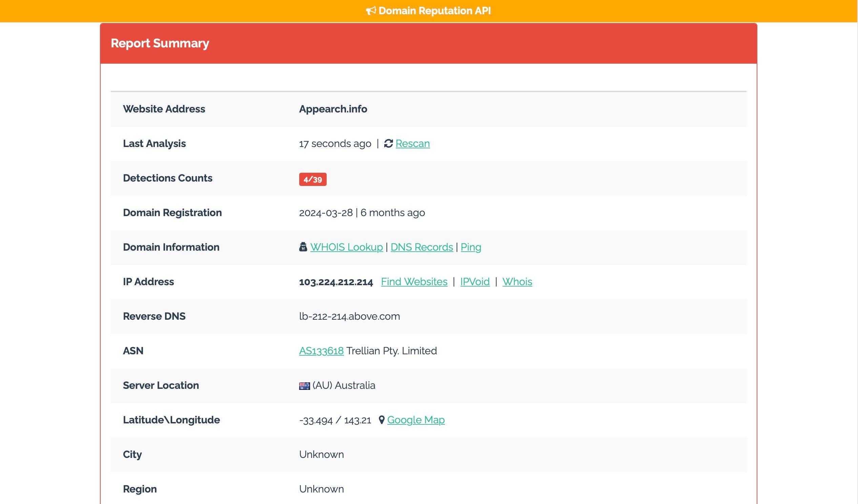
Task: Open AS133618 ASN link
Action: tap(321, 351)
